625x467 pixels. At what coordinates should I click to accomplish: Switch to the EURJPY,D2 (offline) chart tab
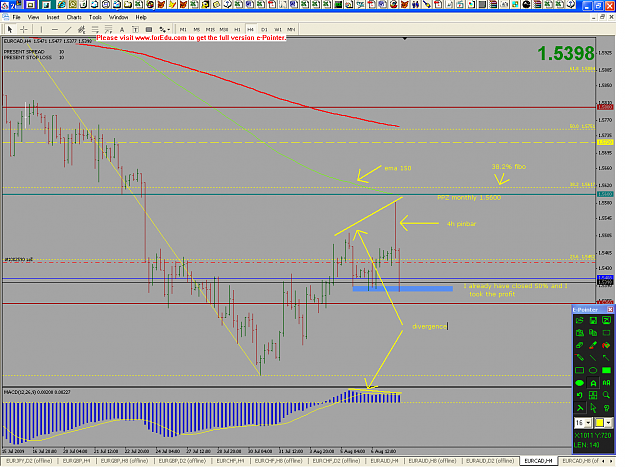pos(29,461)
